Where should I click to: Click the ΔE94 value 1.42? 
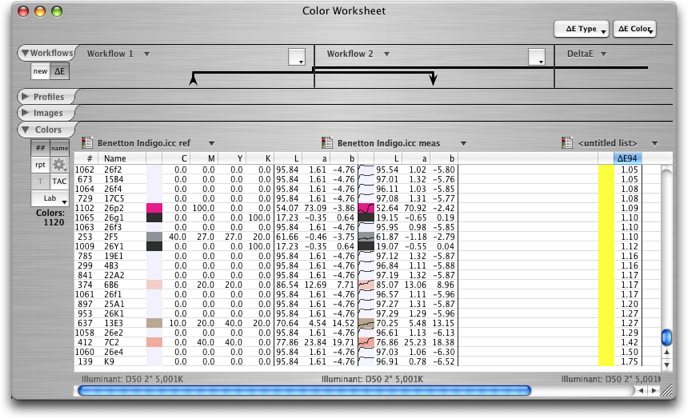[x=630, y=342]
